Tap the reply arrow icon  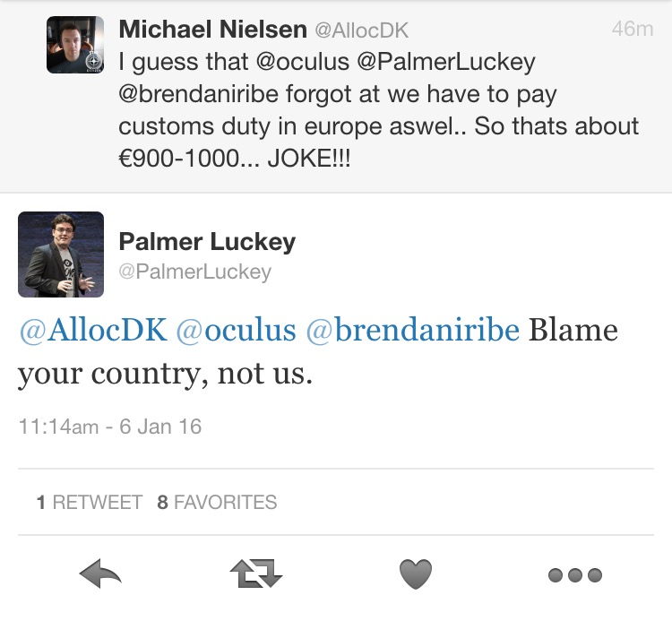click(x=100, y=574)
